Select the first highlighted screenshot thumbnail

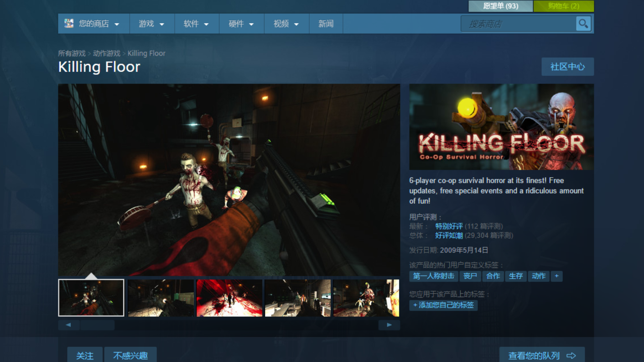tap(91, 298)
